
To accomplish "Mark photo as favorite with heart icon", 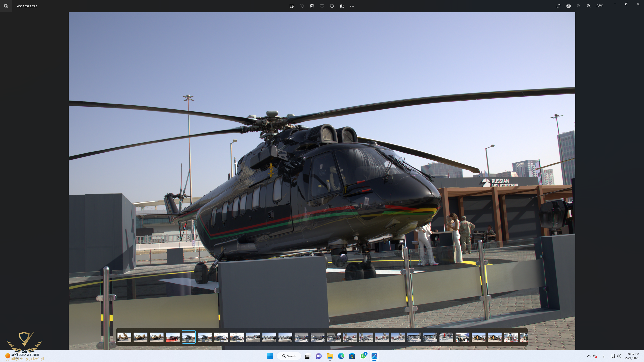I will click(x=322, y=6).
